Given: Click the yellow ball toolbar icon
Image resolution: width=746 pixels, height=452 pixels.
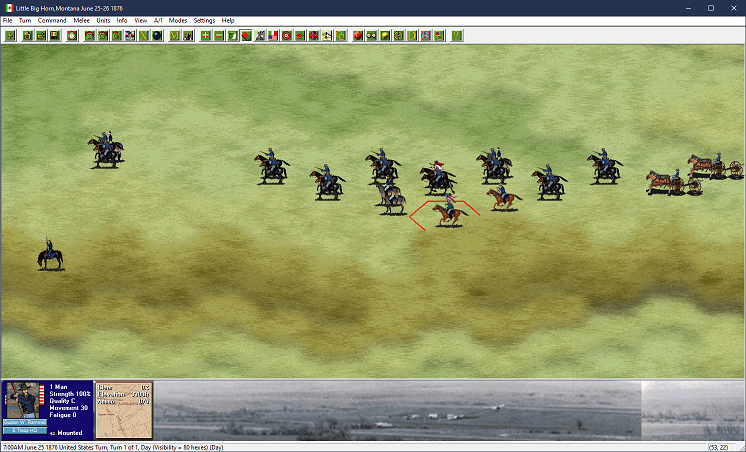Looking at the screenshot, I should [x=385, y=36].
